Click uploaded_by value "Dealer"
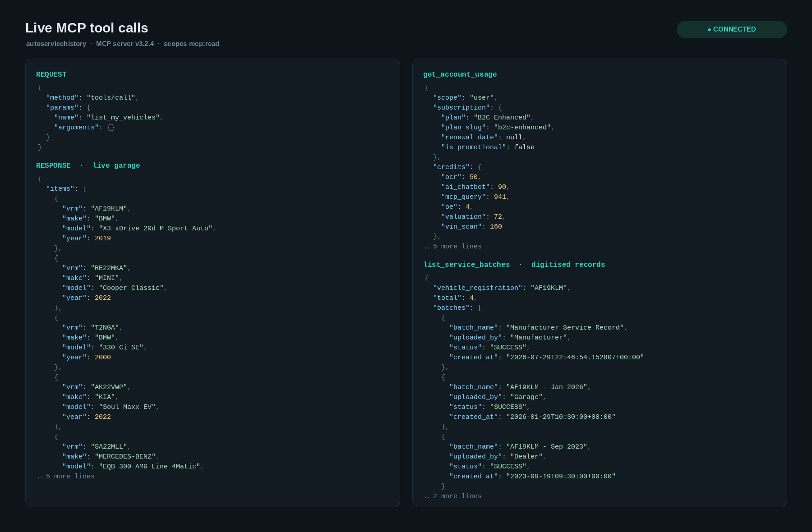 (x=526, y=457)
